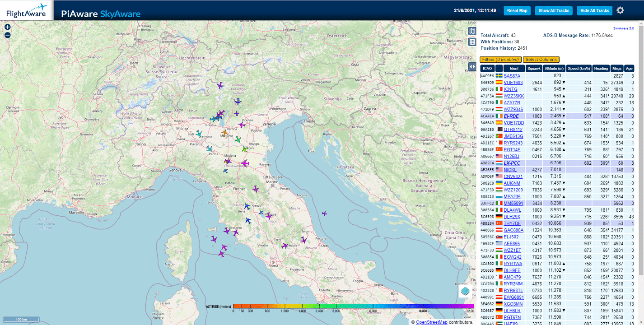The height and width of the screenshot is (325, 644).
Task: Click ICAO code 4CA790 cell
Action: pyautogui.click(x=487, y=103)
